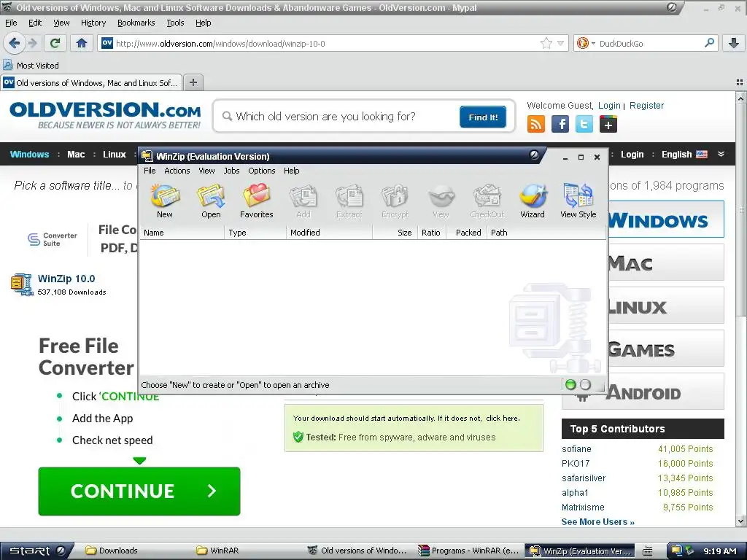The image size is (747, 560).
Task: Click the Find It! search button
Action: 483,117
